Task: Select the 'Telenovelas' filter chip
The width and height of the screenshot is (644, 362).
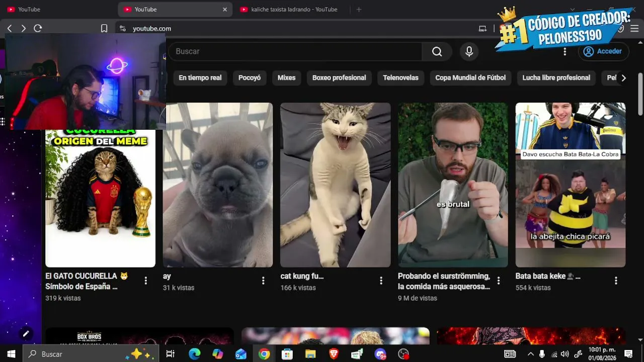Action: (400, 78)
